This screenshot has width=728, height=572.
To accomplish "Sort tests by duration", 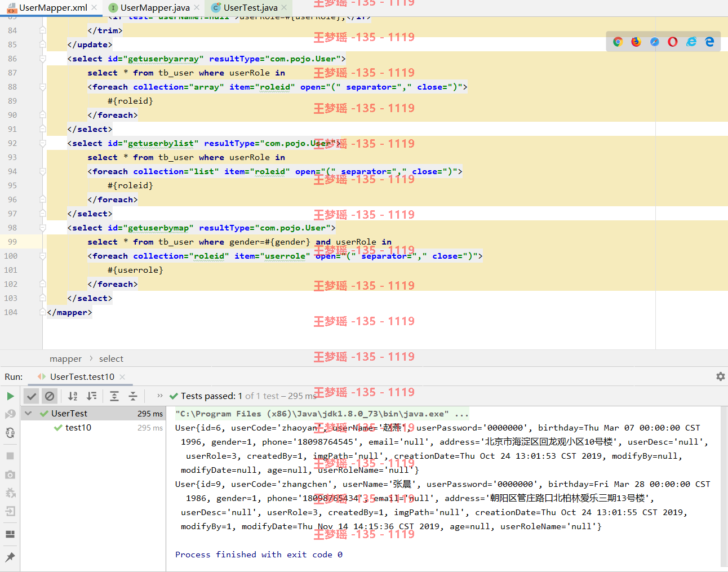I will pyautogui.click(x=92, y=396).
